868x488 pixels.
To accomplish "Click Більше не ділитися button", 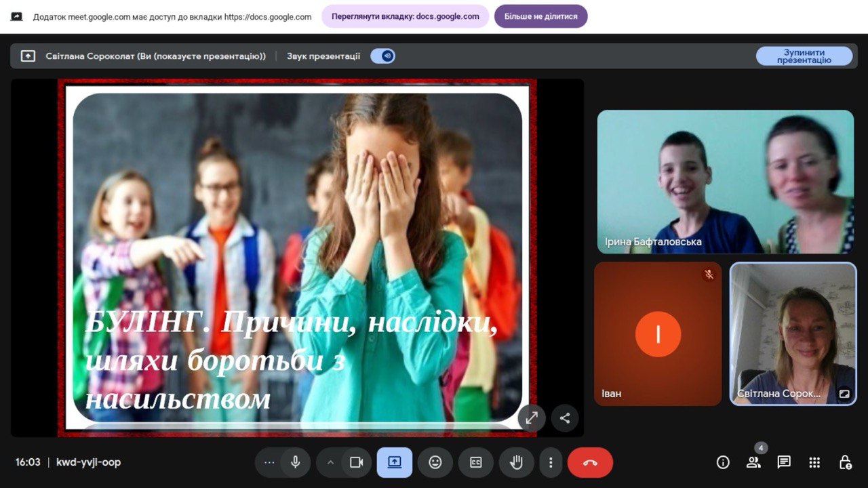I will [x=540, y=16].
